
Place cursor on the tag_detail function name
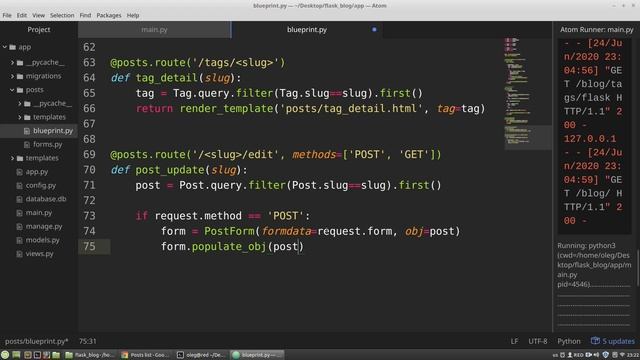coord(167,78)
